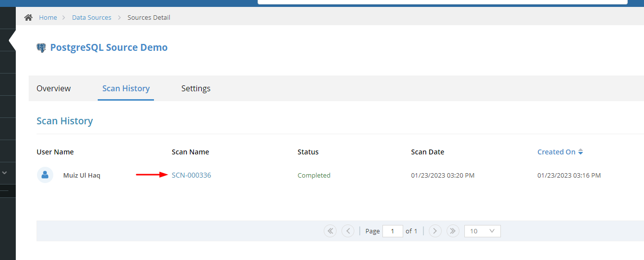
Task: Go to Data Sources breadcrumb
Action: 92,17
